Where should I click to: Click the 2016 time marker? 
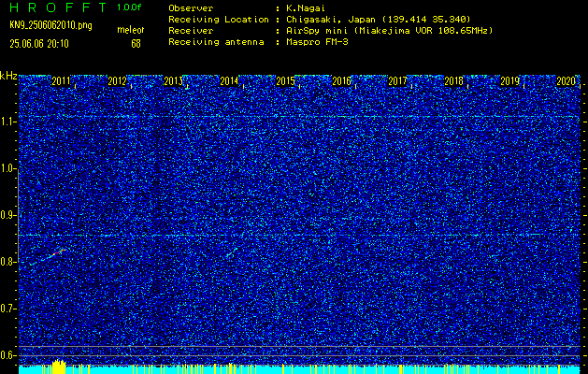(x=341, y=81)
